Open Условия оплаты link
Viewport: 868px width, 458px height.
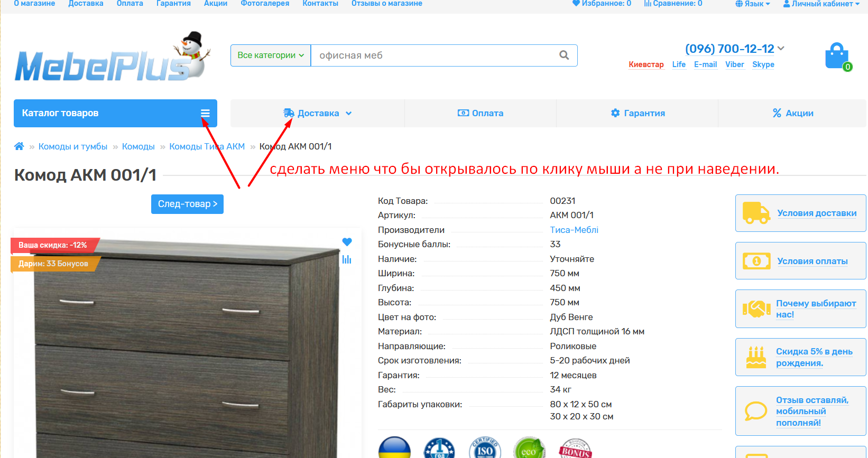coord(812,261)
